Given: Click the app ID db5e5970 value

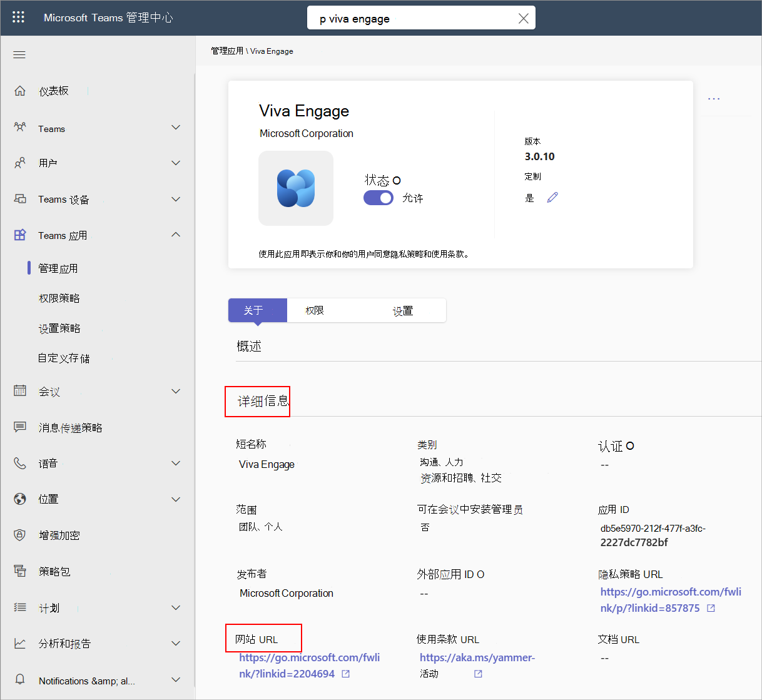Looking at the screenshot, I should click(653, 535).
